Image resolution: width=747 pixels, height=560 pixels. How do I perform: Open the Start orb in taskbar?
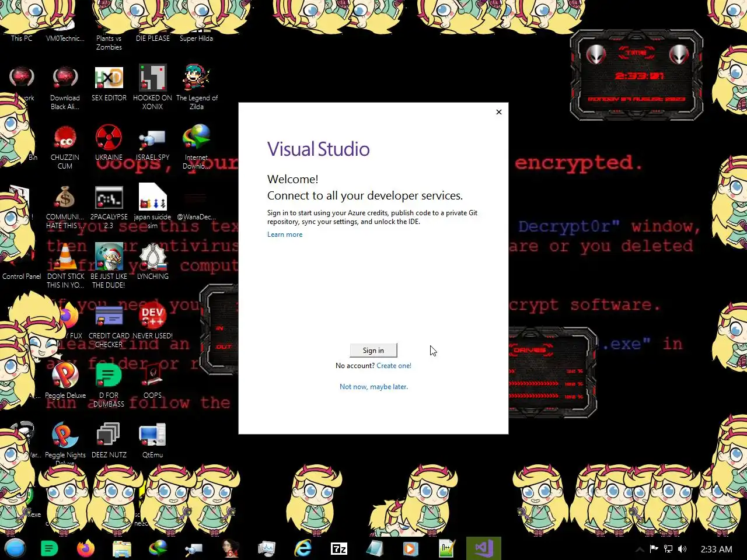[x=15, y=548]
